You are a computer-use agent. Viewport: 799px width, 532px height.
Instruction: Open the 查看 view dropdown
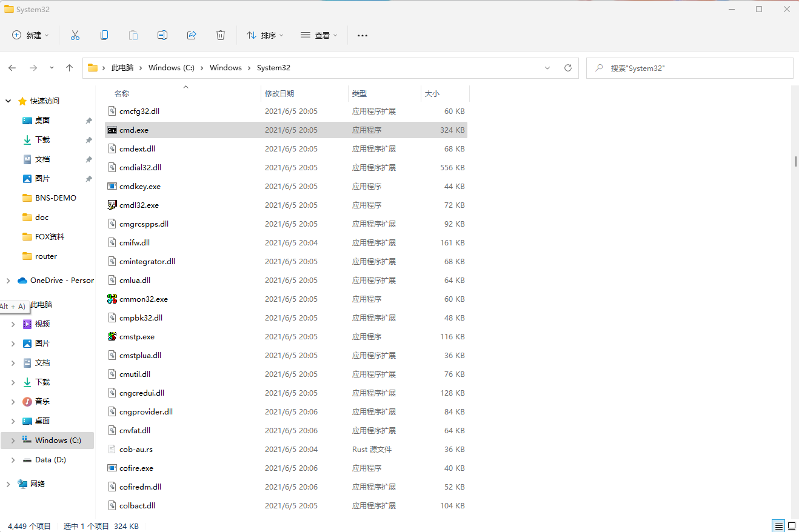pos(319,35)
